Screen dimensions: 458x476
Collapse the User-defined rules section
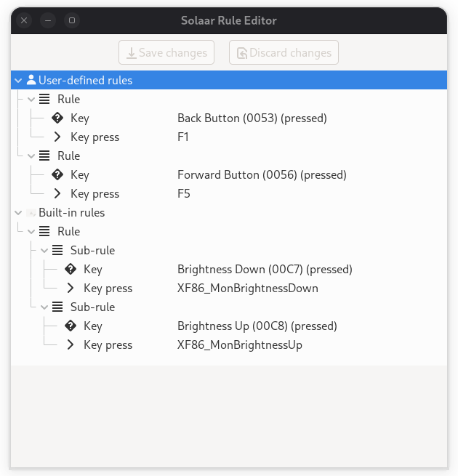point(18,80)
